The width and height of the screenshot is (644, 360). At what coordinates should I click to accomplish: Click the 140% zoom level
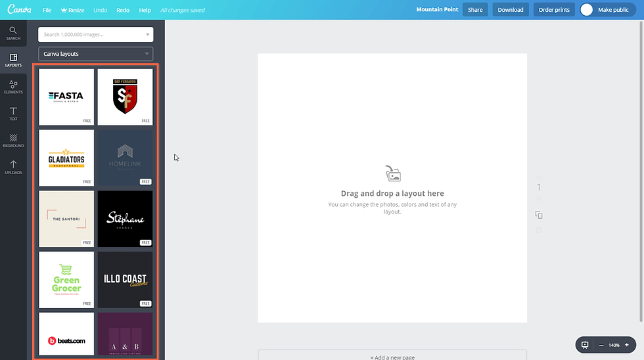pos(614,346)
